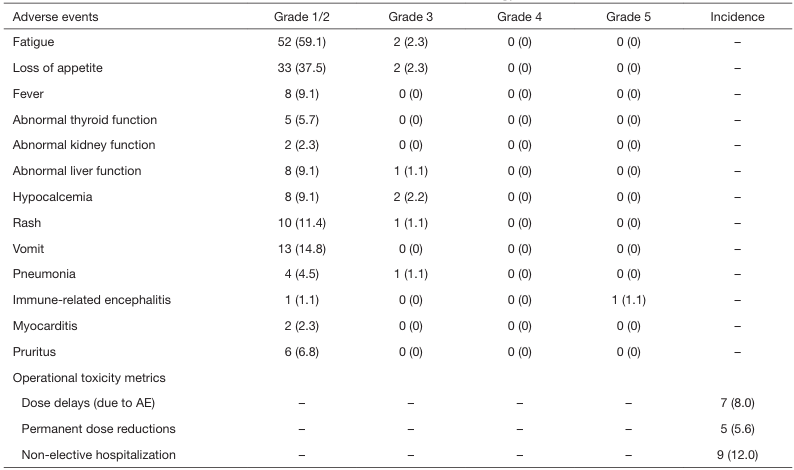The height and width of the screenshot is (470, 794).
Task: Select the Rash Grade 1/2 value 10 (11.4)
Action: tap(301, 223)
